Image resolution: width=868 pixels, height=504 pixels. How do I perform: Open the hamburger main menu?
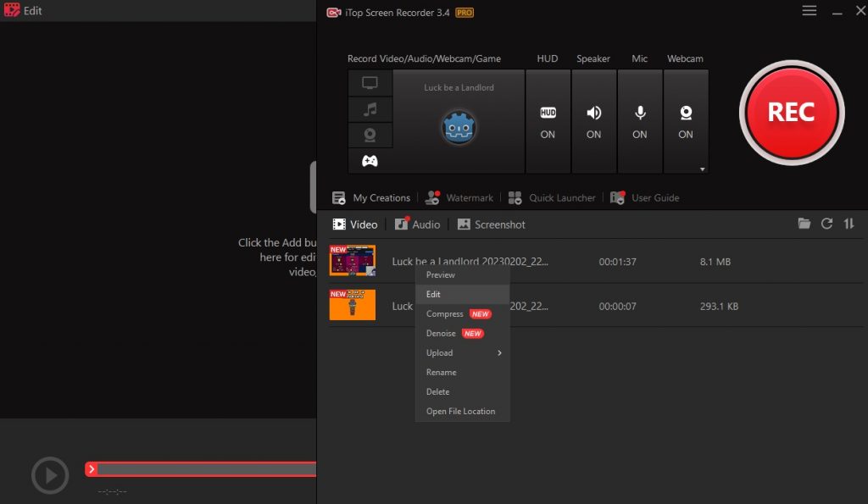(810, 10)
